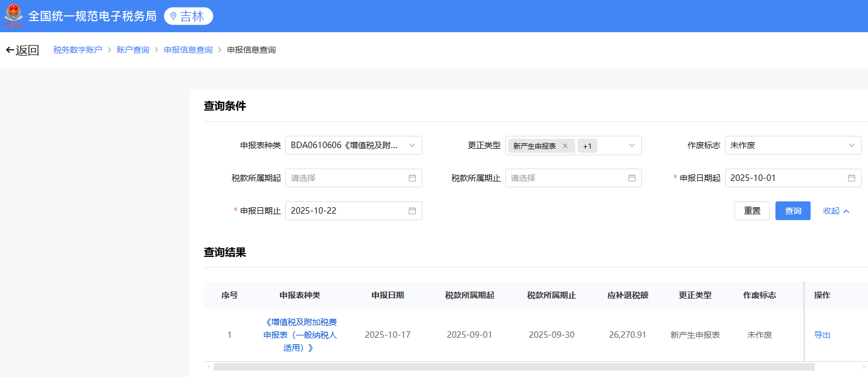Go to 账户查询 breadcrumb

pos(133,50)
